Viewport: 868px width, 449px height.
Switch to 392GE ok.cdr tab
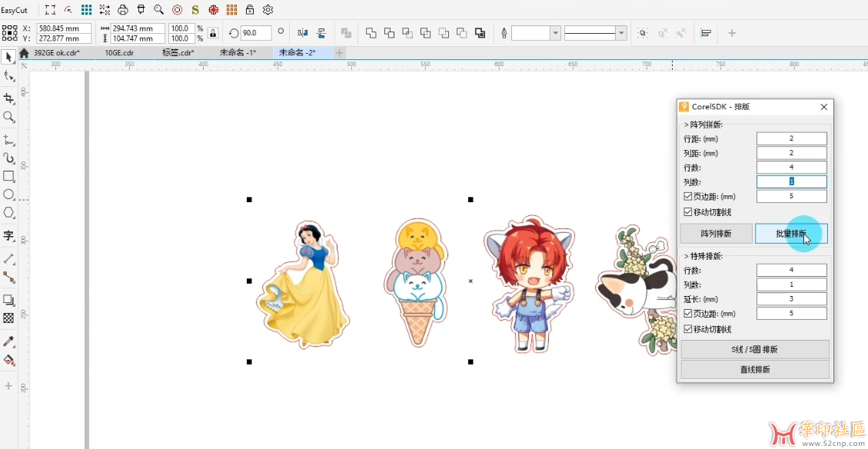pos(56,52)
